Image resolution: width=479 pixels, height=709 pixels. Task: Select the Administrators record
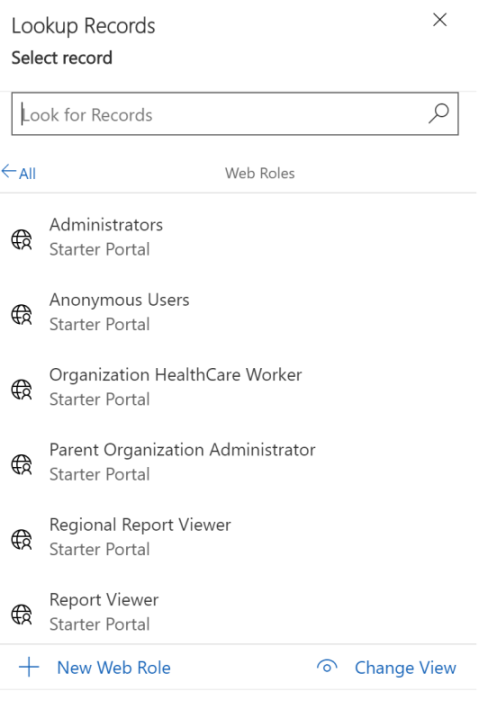point(238,237)
